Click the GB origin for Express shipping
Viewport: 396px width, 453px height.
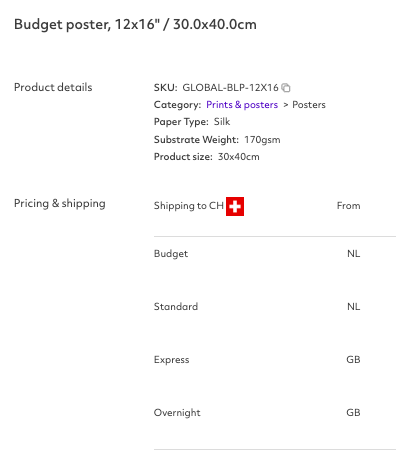(353, 360)
